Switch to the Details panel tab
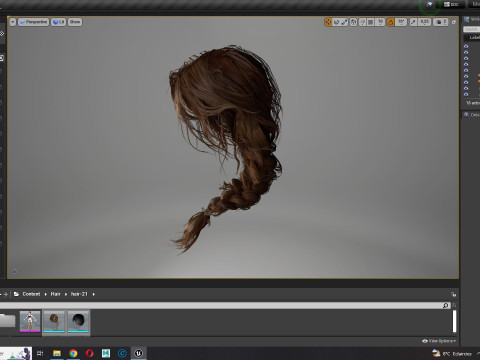Screen dimensions: 480x360 [x=472, y=115]
